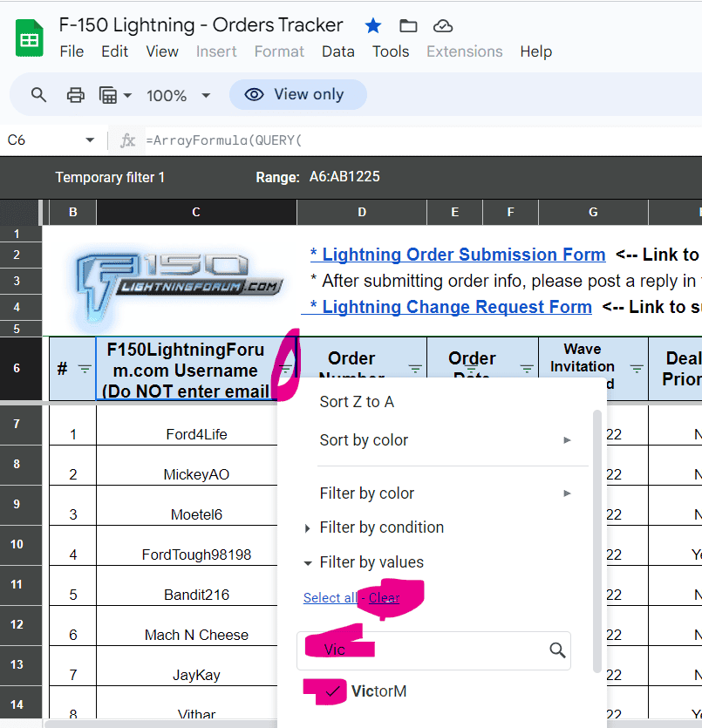702x728 pixels.
Task: Open filter on Order Number column
Action: pyautogui.click(x=415, y=369)
